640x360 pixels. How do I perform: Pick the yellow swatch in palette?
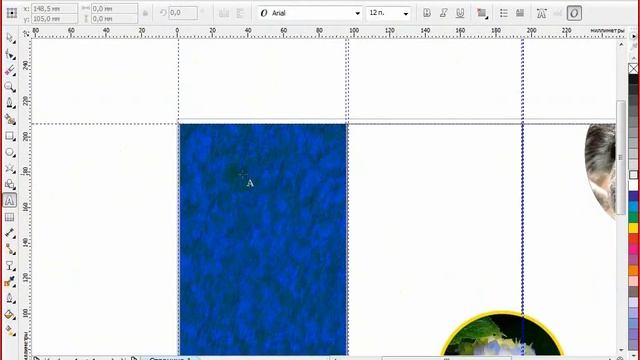[633, 228]
